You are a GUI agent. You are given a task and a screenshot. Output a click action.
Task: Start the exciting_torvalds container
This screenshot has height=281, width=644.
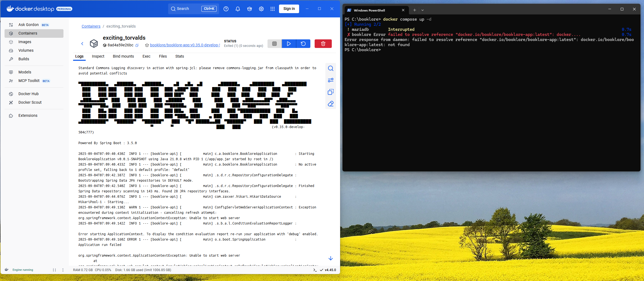pyautogui.click(x=289, y=44)
